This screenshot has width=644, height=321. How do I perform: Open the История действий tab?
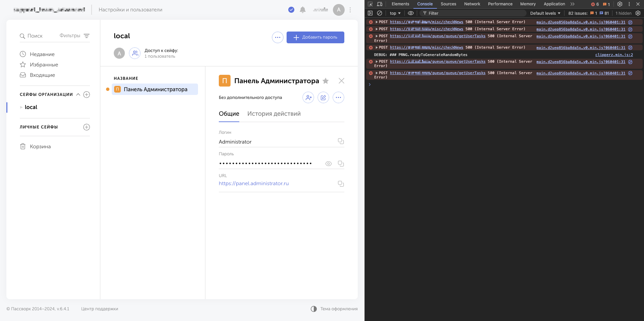(274, 114)
